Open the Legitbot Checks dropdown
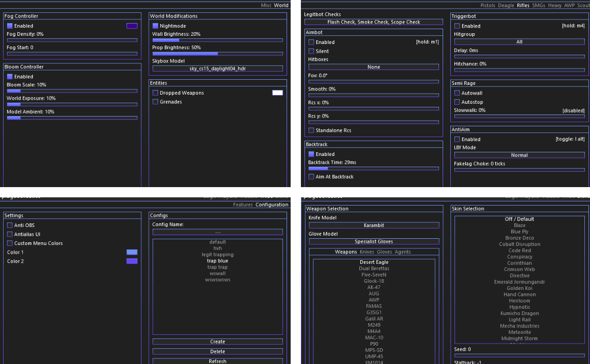590x364 pixels. click(x=374, y=22)
